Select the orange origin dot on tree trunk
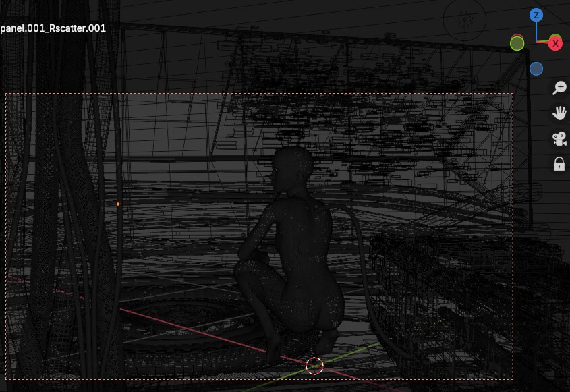 pyautogui.click(x=118, y=204)
